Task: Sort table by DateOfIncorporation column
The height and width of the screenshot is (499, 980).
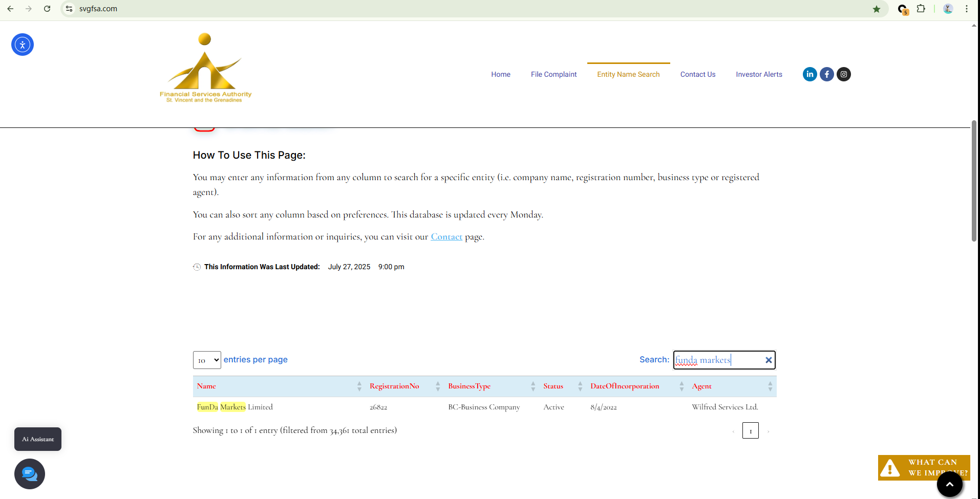Action: [625, 386]
